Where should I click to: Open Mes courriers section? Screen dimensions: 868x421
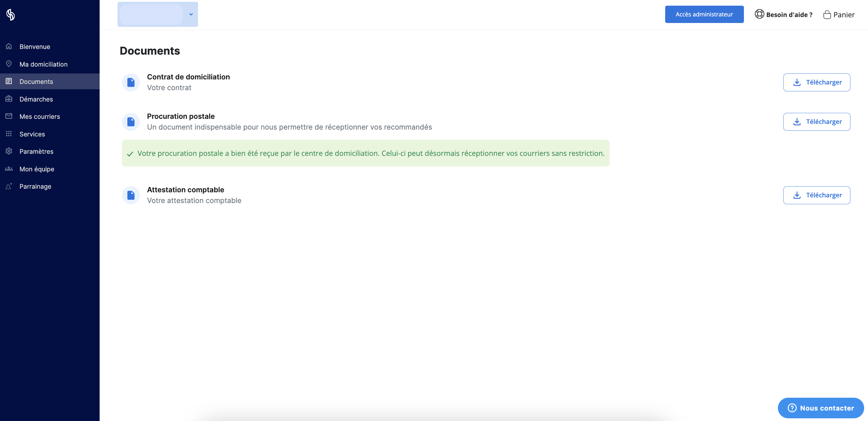[50, 116]
